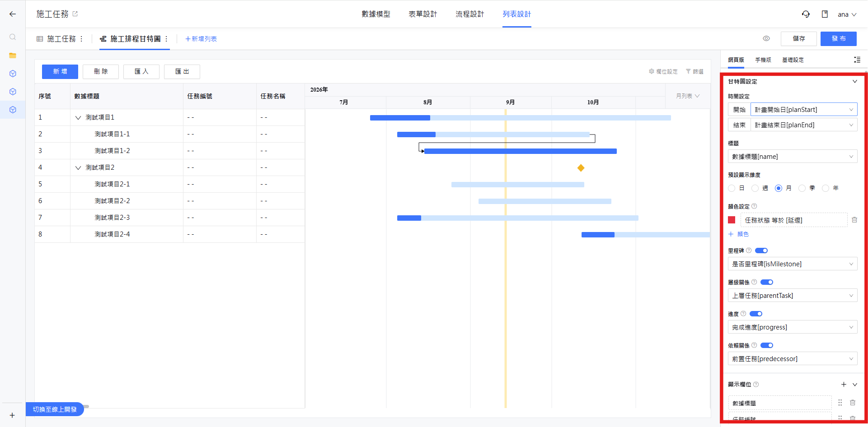Click the 篩選 filter icon

[688, 71]
